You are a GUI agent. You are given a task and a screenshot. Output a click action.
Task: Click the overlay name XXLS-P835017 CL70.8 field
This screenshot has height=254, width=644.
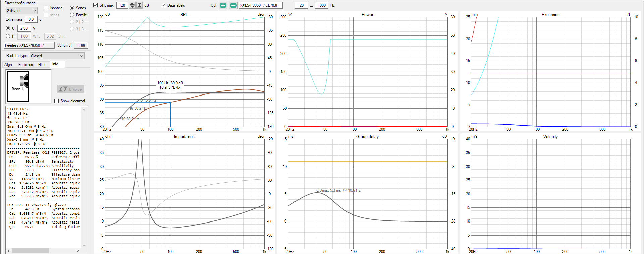tap(261, 5)
